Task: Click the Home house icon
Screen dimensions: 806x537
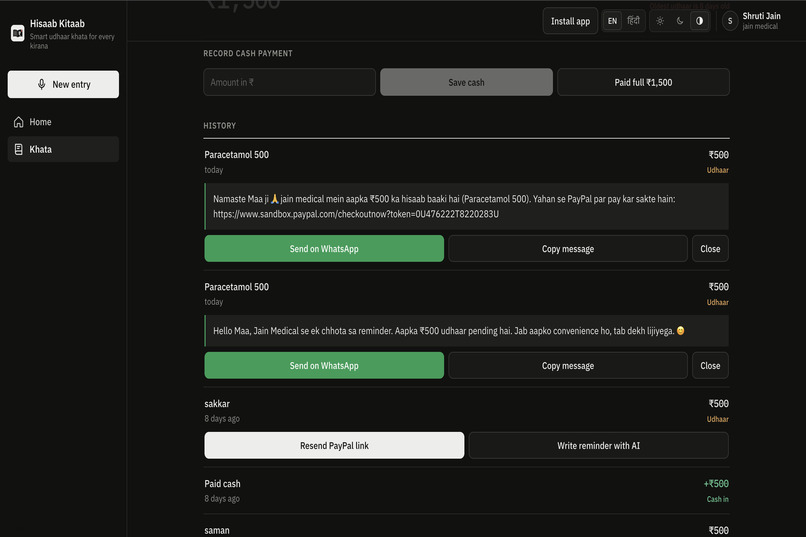Action: pos(19,122)
